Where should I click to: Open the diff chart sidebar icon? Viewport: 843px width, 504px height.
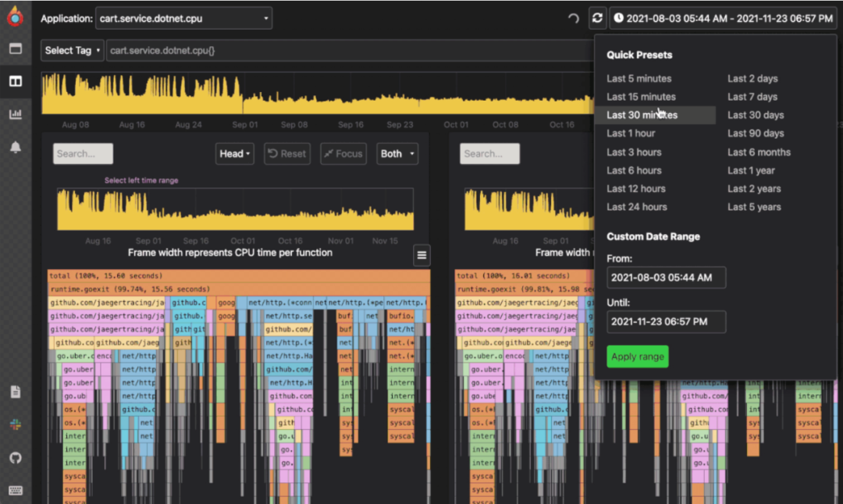[x=15, y=114]
